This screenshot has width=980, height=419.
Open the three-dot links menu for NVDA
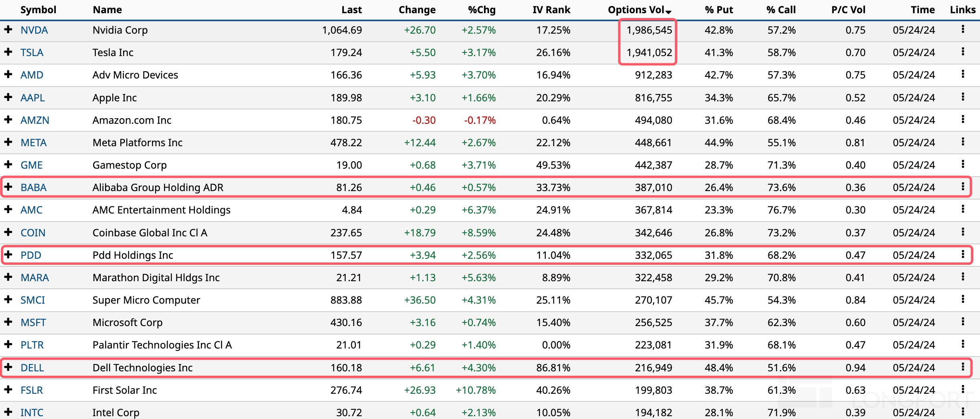(x=963, y=29)
